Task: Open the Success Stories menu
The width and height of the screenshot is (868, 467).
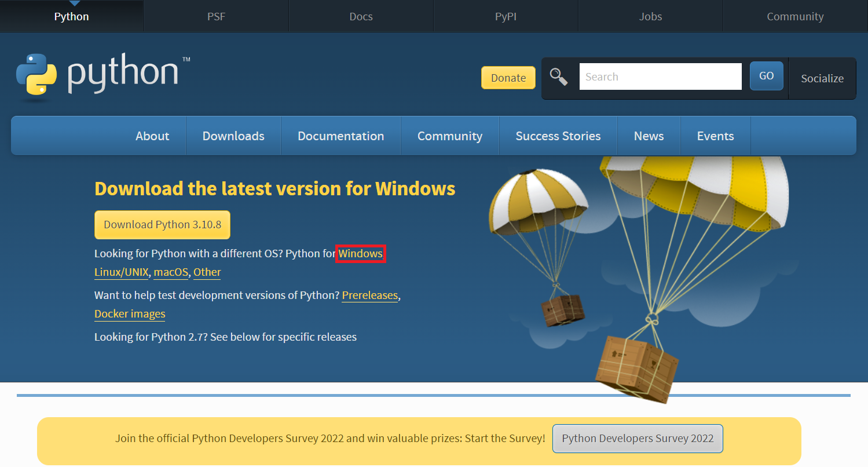Action: point(558,136)
